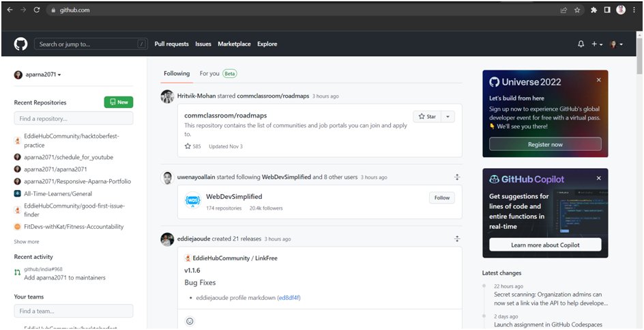Click the WebDevSimplified WDS logo
Screen dimensions: 644x330
point(192,200)
